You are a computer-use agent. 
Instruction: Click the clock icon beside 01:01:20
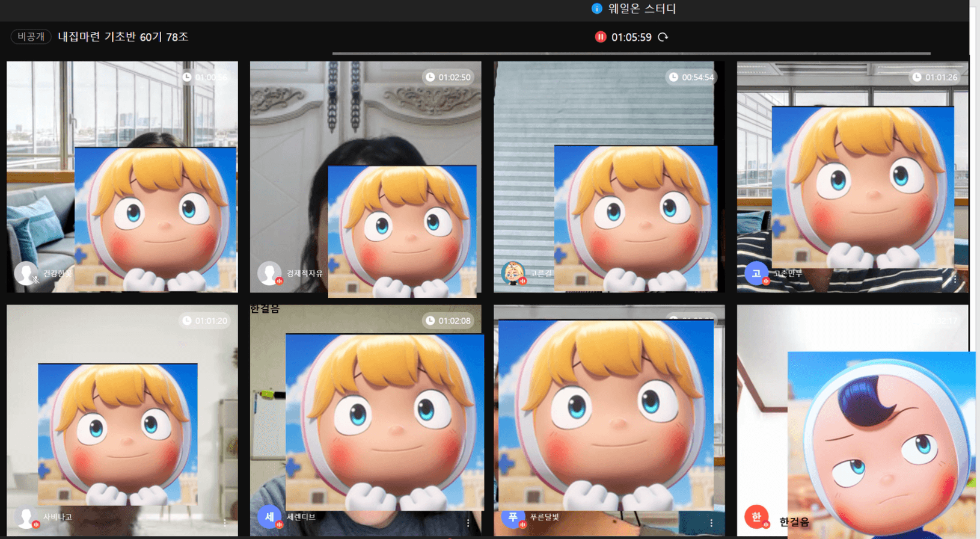[x=187, y=321]
